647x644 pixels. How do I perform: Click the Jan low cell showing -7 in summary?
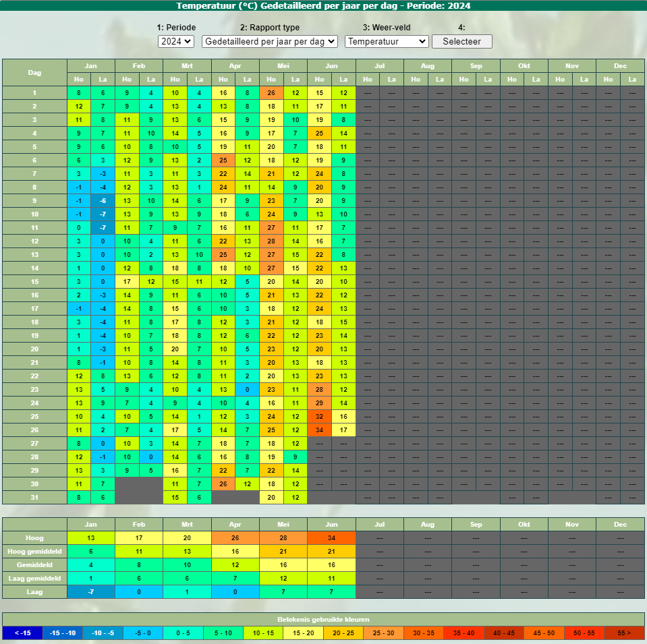pos(90,591)
